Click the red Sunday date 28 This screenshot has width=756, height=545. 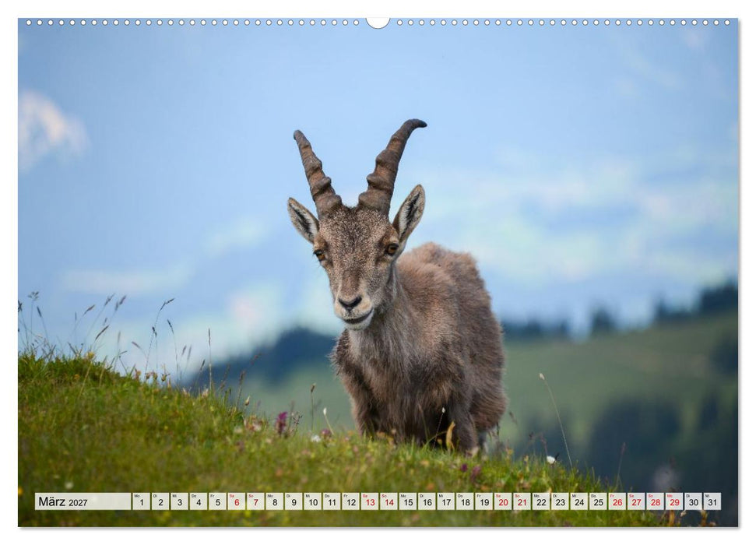pos(656,501)
